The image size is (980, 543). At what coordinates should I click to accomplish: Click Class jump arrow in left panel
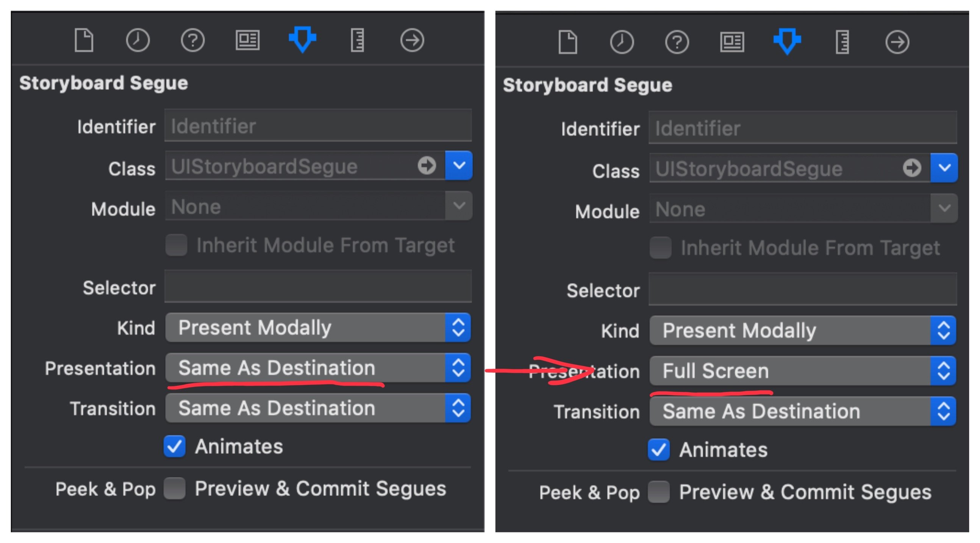427,165
